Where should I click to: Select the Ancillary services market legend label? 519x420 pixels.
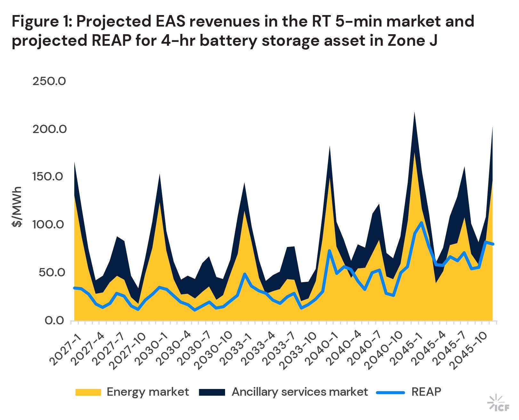click(x=300, y=392)
